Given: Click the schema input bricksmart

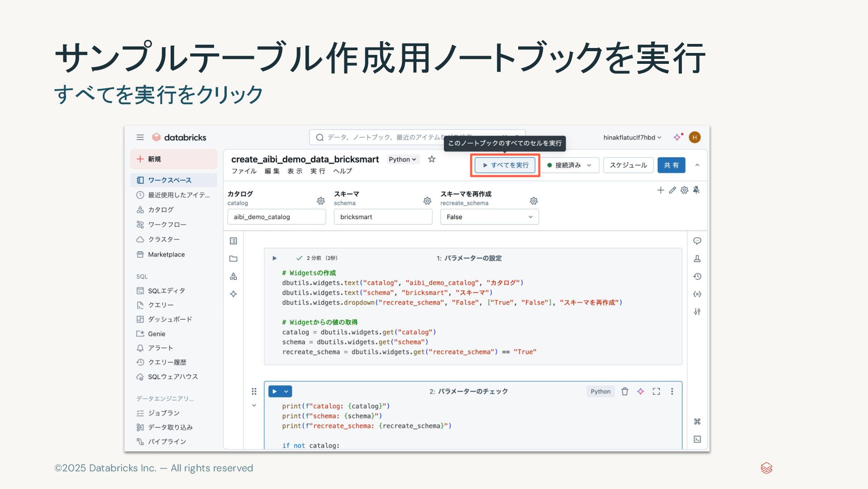Looking at the screenshot, I should coord(383,217).
